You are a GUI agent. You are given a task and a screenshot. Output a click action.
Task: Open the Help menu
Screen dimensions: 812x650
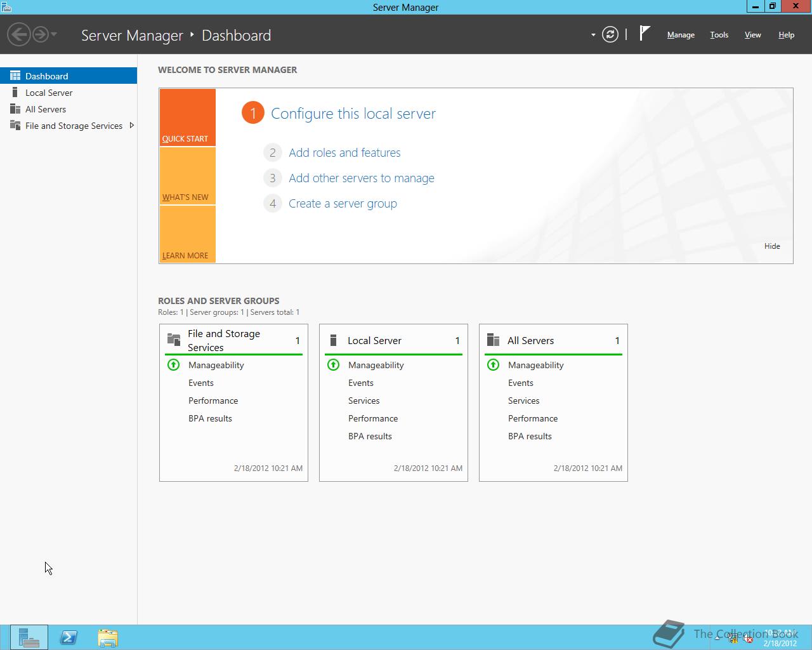click(786, 35)
